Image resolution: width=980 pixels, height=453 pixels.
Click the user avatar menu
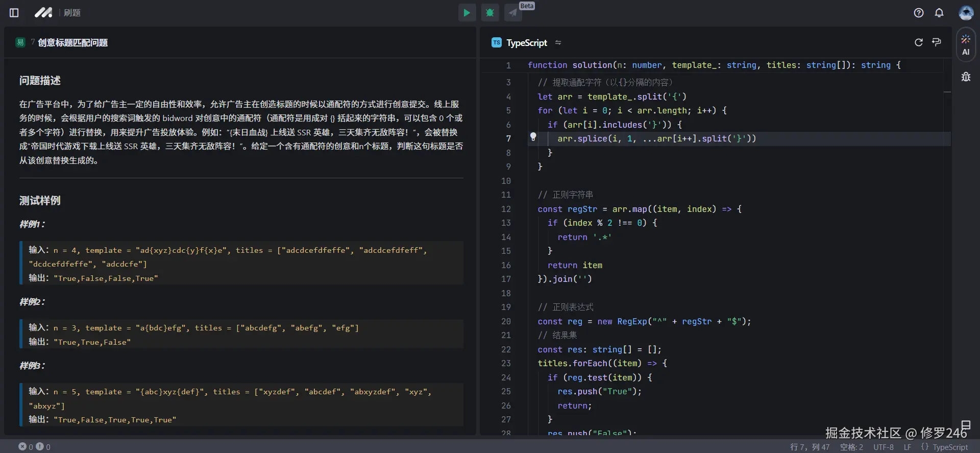click(966, 13)
